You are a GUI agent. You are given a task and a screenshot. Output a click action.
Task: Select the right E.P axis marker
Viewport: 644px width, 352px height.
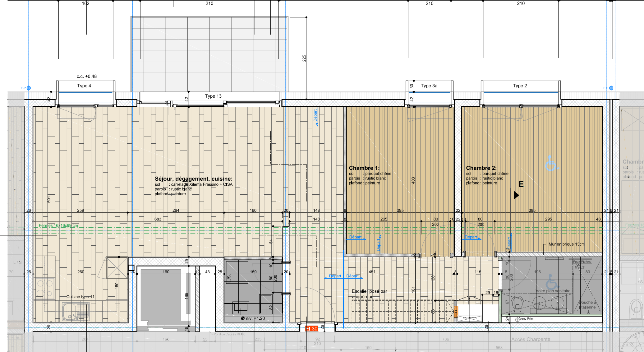611,88
